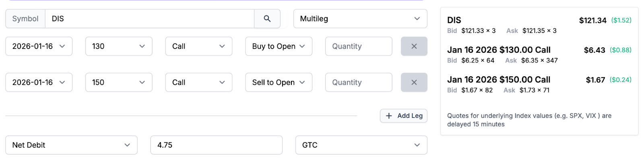Open the first leg Call type dropdown

[199, 46]
